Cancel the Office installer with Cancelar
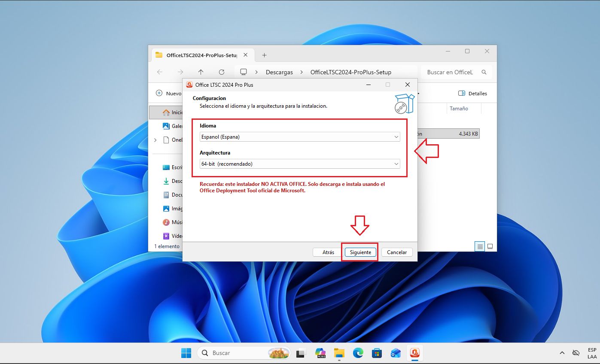This screenshot has height=364, width=600. [x=397, y=252]
